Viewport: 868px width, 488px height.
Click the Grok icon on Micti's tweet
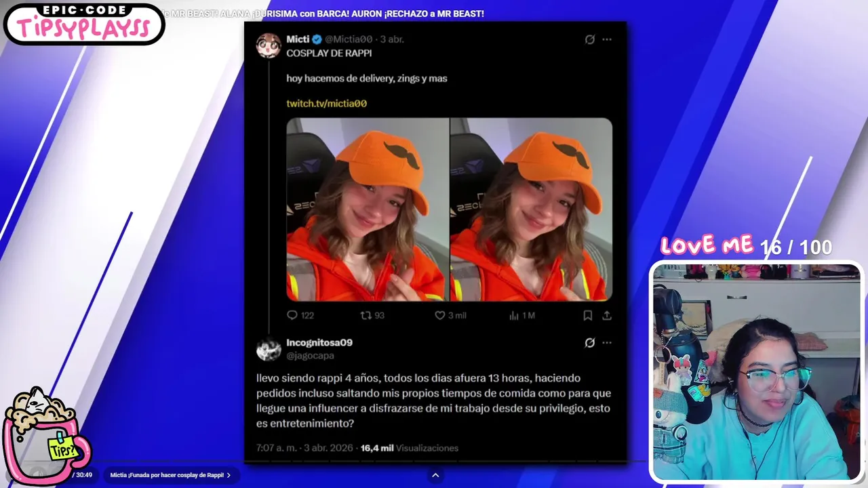(590, 39)
